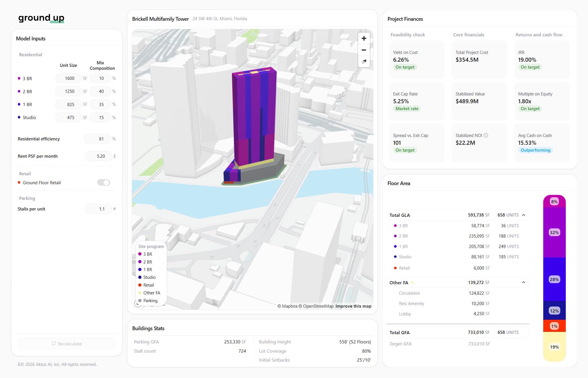The height and width of the screenshot is (378, 588).
Task: Click the Retail 6,000 SF row
Action: click(458, 268)
